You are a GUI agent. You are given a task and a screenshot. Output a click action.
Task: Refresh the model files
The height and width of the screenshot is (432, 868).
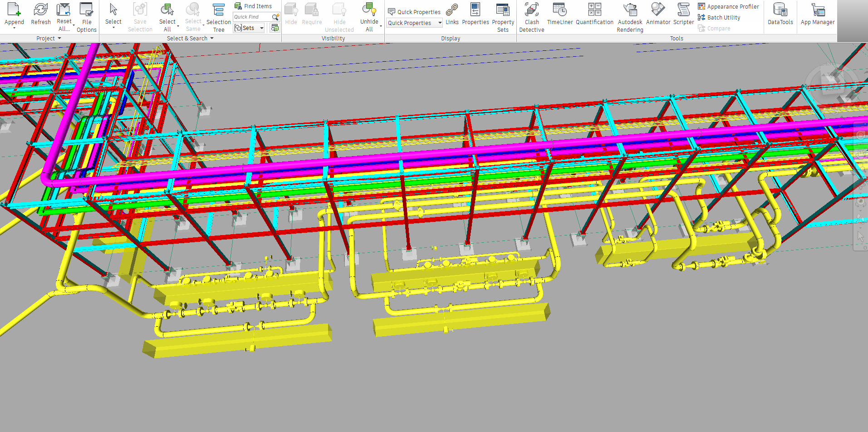(x=41, y=14)
